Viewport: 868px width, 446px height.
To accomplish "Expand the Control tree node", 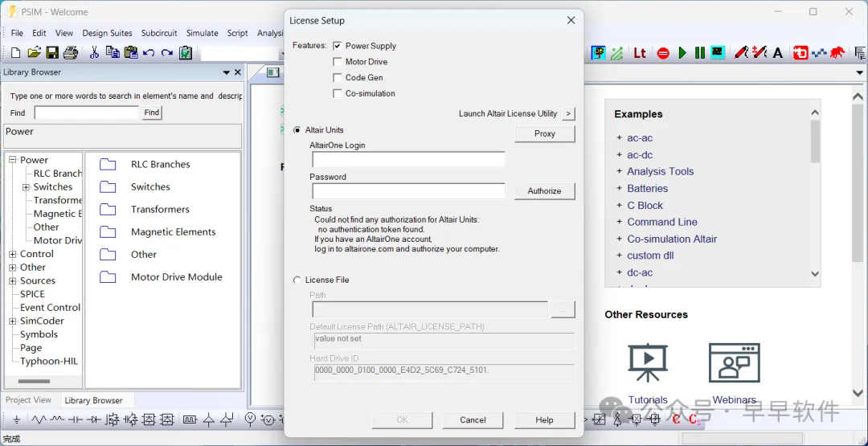I will tap(13, 254).
